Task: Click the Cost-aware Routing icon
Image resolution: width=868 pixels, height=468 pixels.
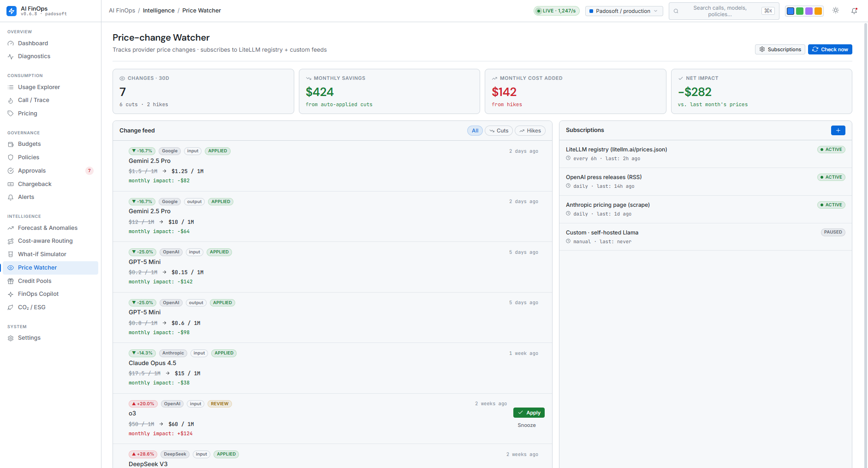Action: coord(11,241)
